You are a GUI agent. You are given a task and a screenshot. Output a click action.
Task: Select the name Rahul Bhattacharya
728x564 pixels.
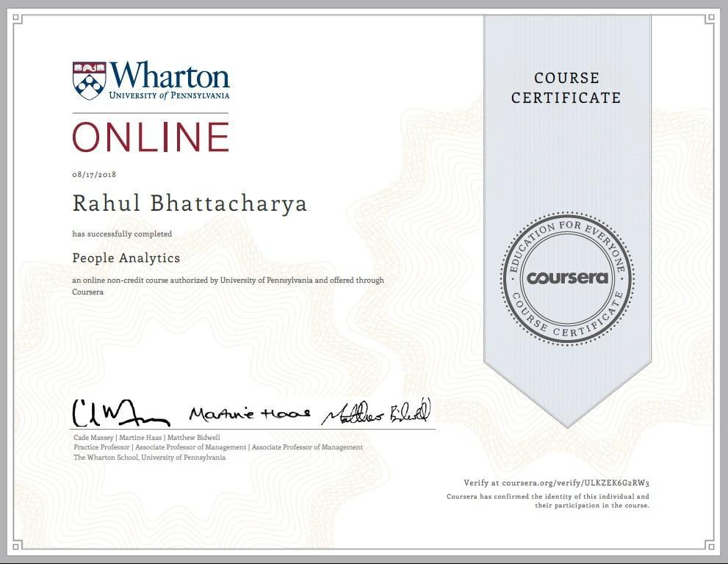click(190, 203)
